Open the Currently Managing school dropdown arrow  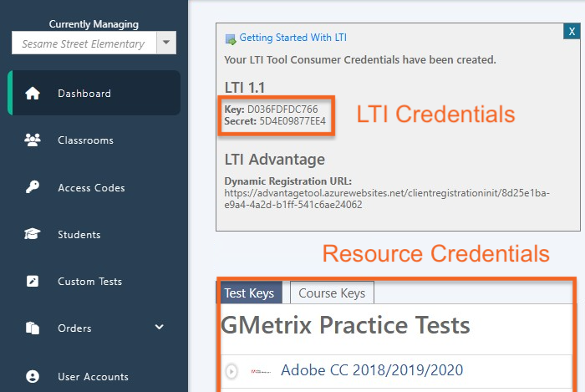coord(166,43)
